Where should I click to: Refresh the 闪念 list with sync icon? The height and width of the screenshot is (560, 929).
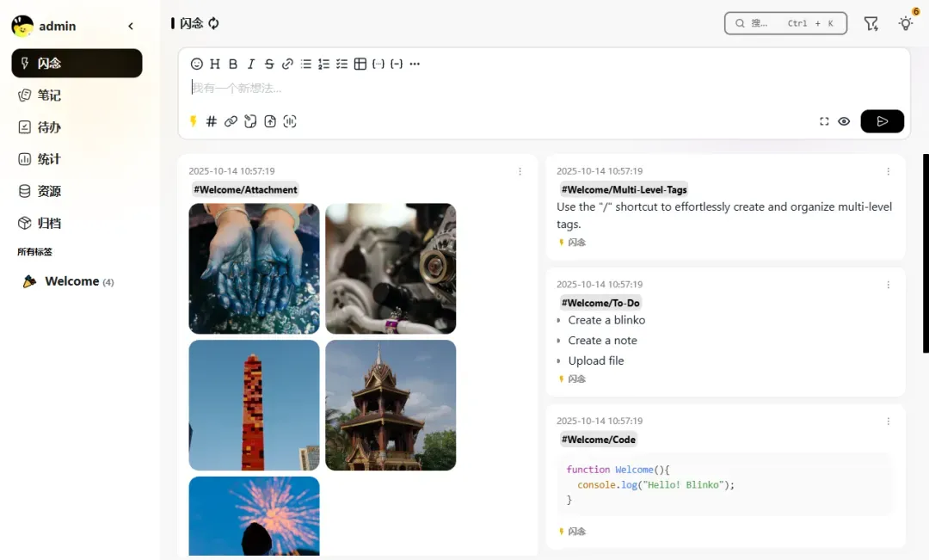coord(214,23)
